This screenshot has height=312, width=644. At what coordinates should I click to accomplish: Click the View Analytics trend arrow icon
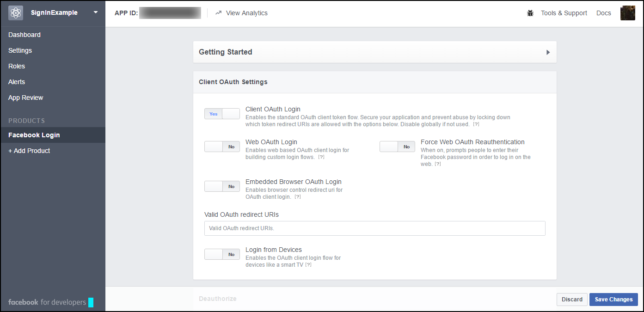pos(219,13)
